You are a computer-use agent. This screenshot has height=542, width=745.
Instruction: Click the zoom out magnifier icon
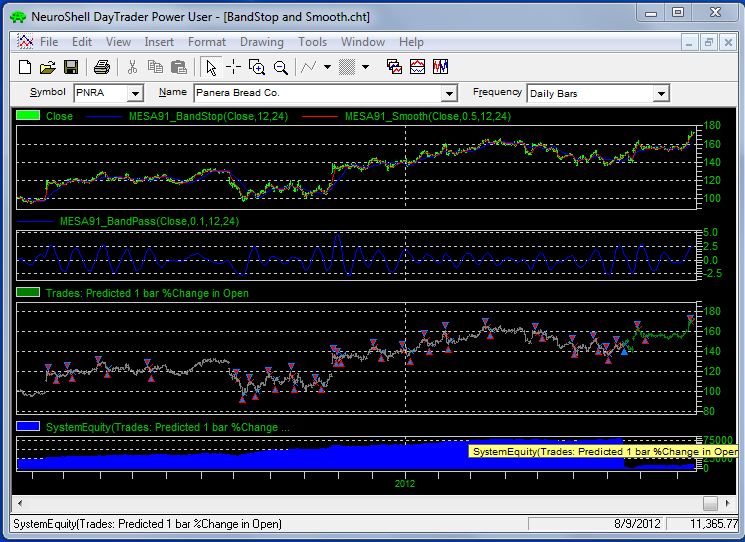coord(280,67)
